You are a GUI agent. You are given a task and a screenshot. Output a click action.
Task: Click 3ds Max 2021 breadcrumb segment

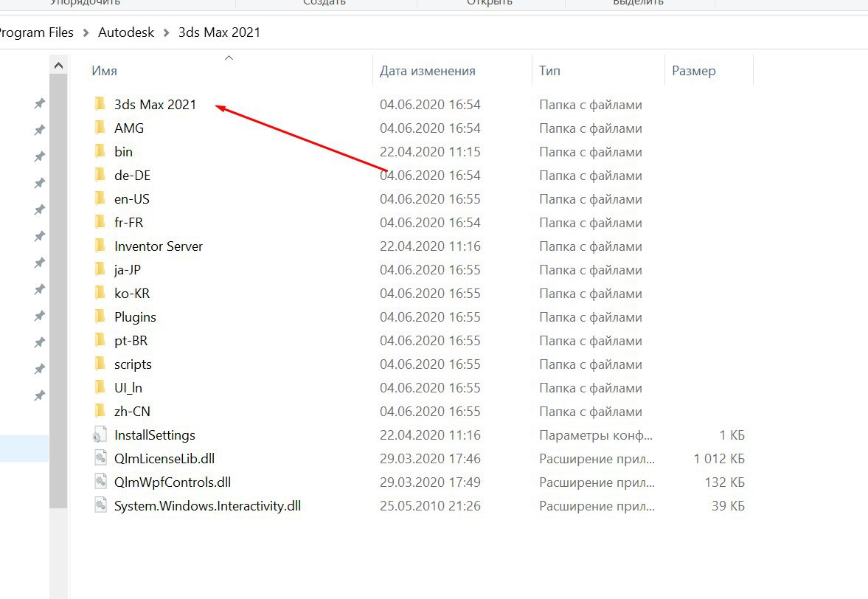pos(219,32)
